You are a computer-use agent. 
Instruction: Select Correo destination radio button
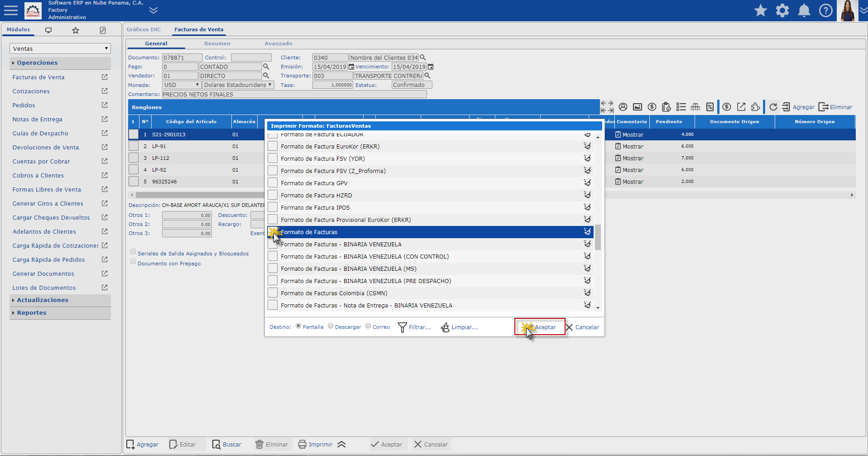(368, 326)
